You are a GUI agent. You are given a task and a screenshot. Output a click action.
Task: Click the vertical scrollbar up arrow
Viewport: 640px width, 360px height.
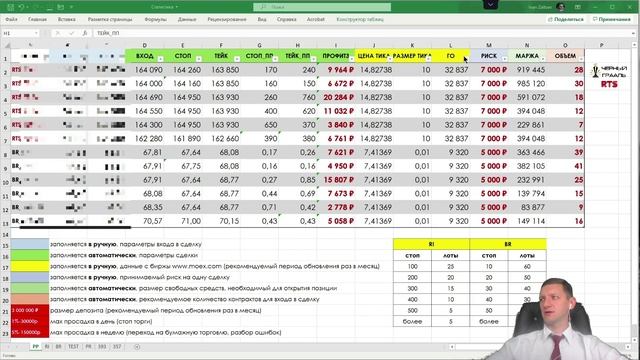point(634,45)
